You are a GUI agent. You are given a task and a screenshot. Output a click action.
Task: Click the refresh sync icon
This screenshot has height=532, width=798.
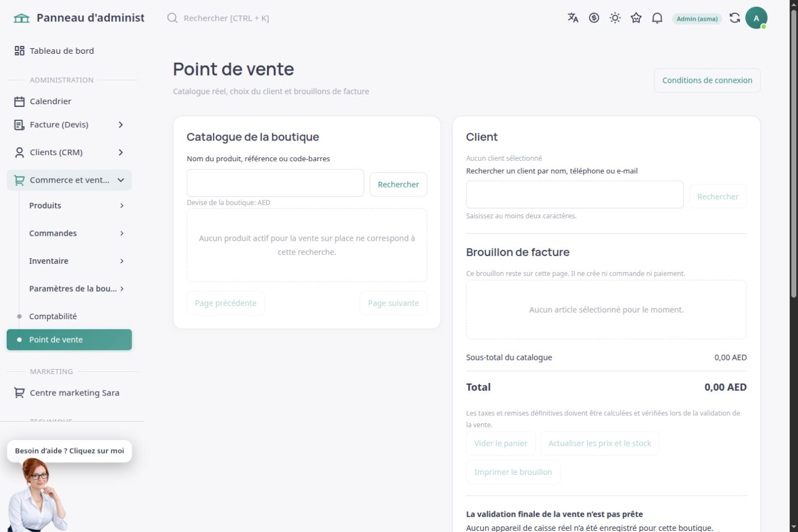click(735, 18)
